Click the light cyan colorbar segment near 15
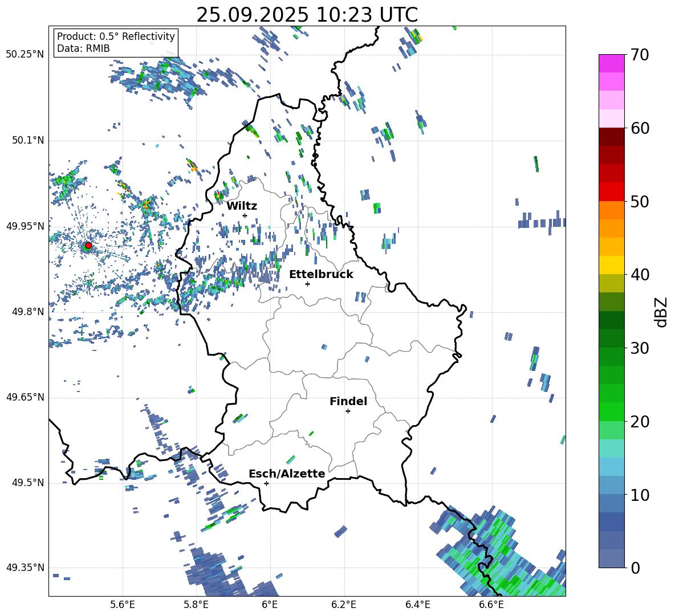The height and width of the screenshot is (616, 675). [611, 448]
